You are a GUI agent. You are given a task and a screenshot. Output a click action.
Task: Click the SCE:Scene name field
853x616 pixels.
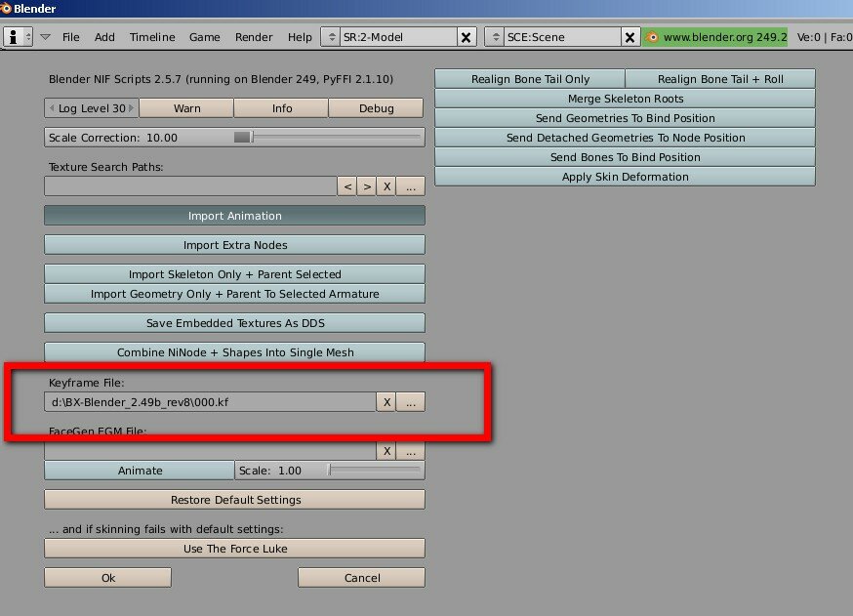562,37
